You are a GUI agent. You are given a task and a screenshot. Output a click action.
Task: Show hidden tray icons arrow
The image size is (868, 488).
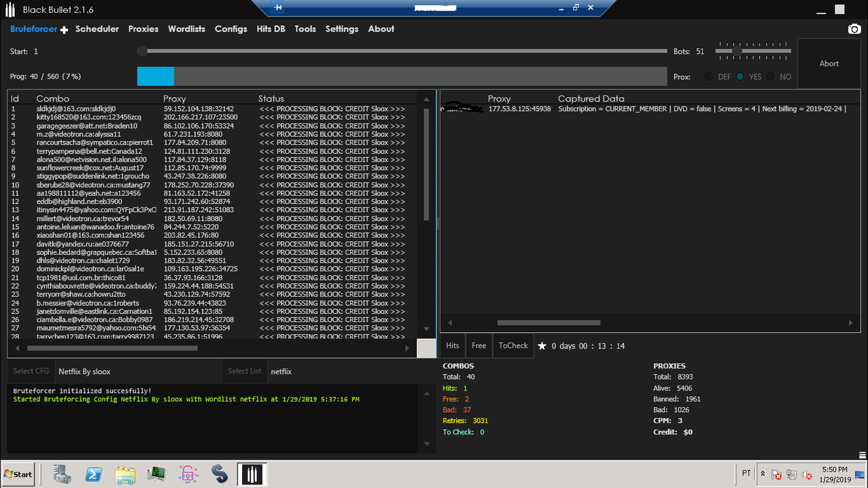pos(763,474)
